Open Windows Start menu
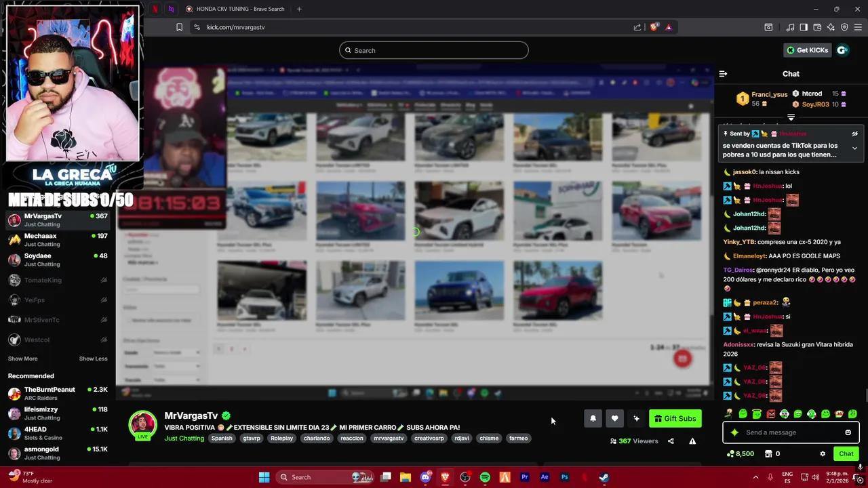This screenshot has width=868, height=488. (x=264, y=477)
